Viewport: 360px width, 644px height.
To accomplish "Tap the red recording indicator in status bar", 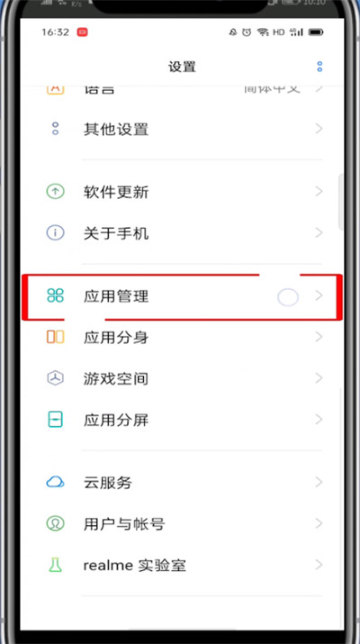I will pos(82,32).
